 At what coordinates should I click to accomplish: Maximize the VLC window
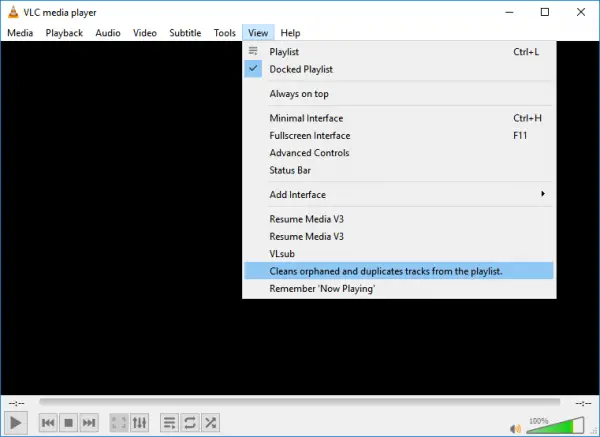tap(545, 12)
